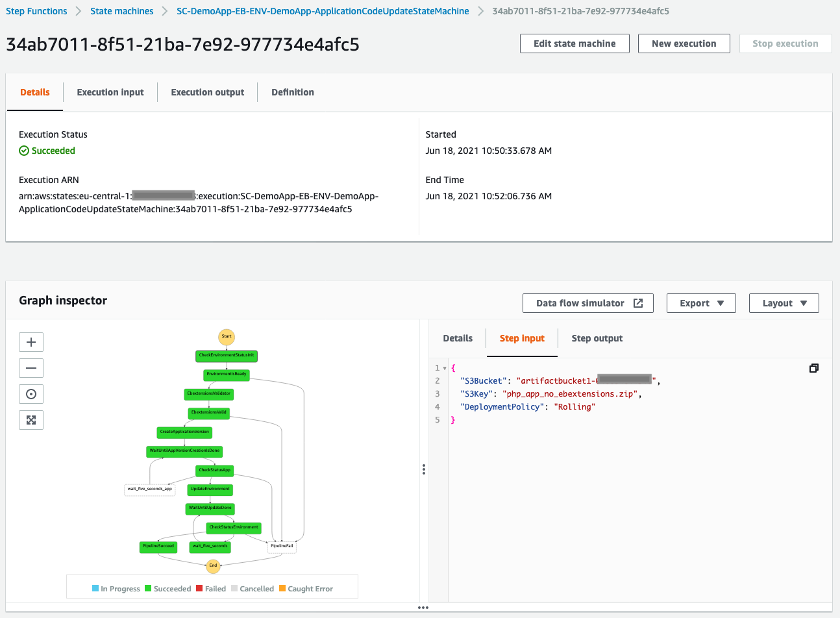This screenshot has height=618, width=840.
Task: Select the top Details tab
Action: tap(35, 92)
